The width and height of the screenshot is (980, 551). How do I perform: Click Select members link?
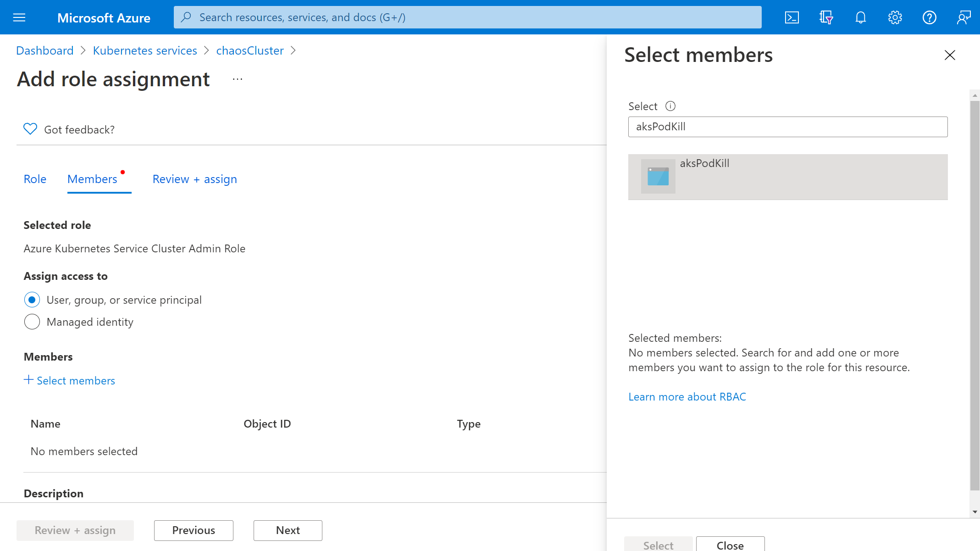pos(69,380)
